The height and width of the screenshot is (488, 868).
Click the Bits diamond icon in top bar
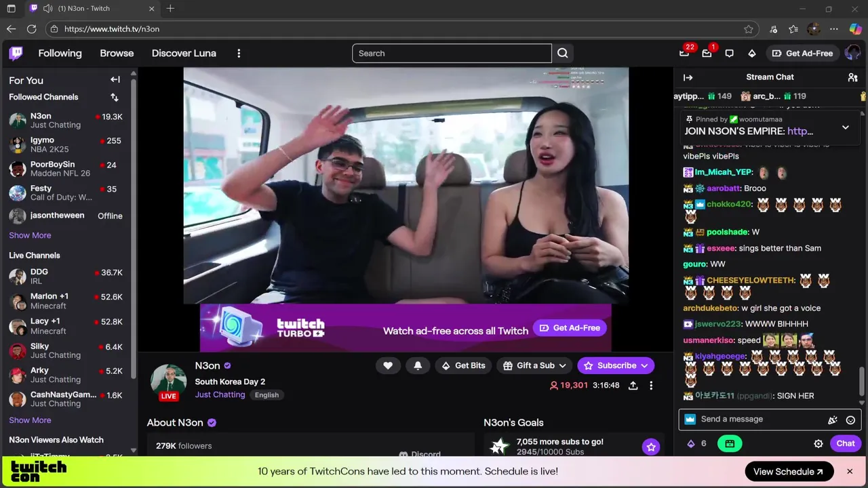click(751, 53)
